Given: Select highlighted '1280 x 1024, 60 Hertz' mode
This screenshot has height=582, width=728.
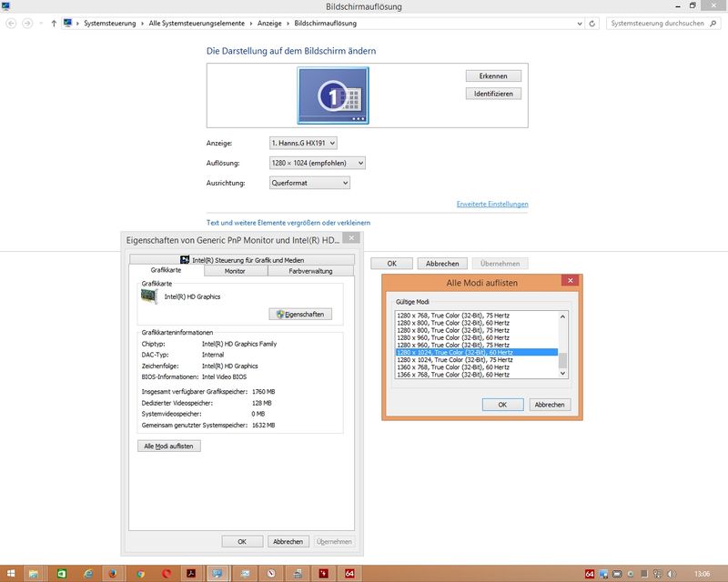Looking at the screenshot, I should point(477,352).
